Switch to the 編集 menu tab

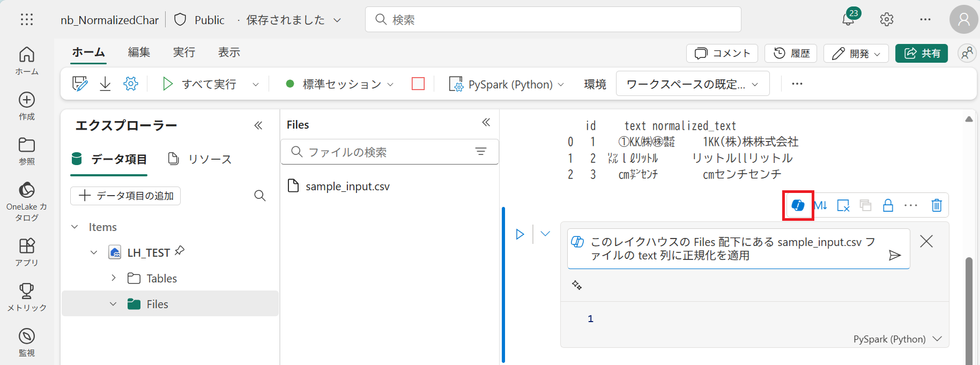(x=139, y=52)
